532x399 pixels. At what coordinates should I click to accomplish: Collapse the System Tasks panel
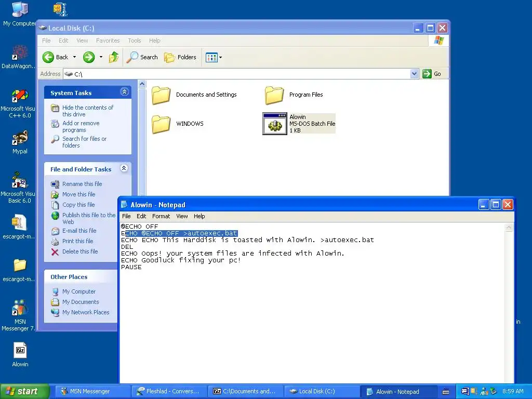(x=124, y=92)
